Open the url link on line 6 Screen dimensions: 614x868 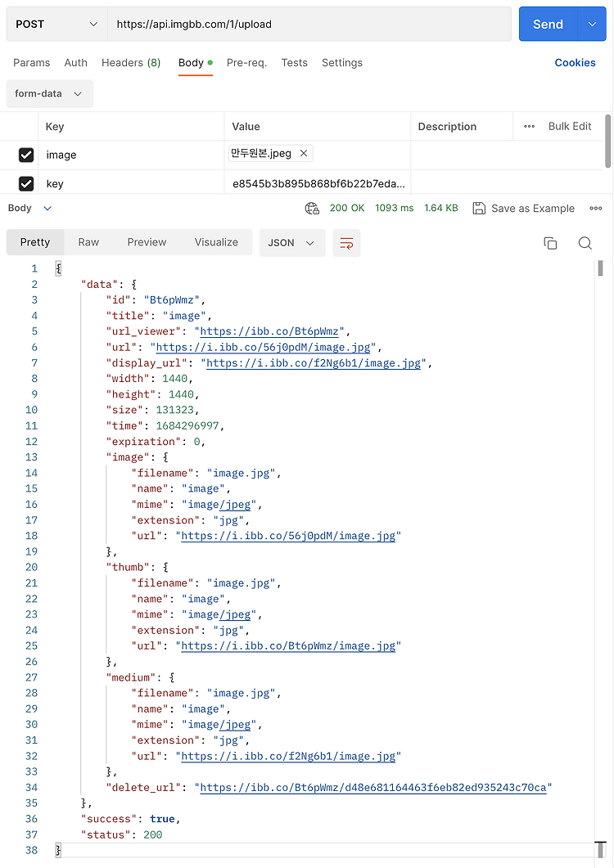264,347
